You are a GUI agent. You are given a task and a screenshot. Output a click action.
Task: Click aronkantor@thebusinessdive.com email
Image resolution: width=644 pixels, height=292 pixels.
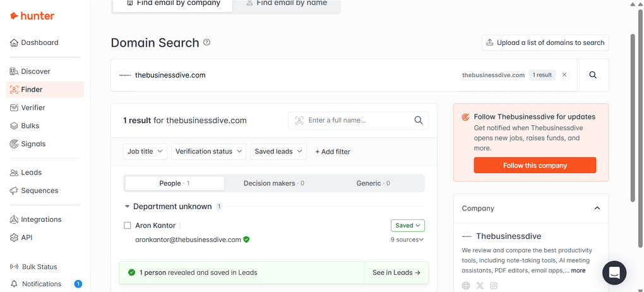[x=188, y=240]
